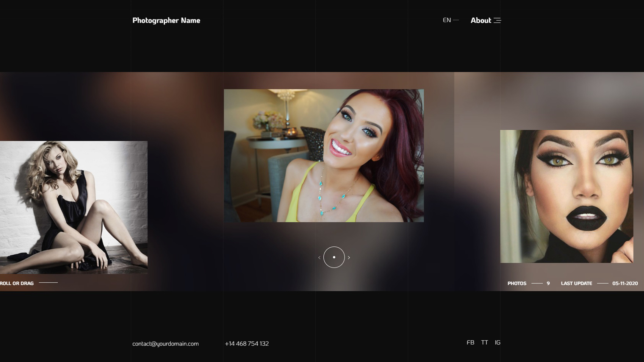Open the red-haired woman center photo
The width and height of the screenshot is (644, 362).
tap(324, 156)
